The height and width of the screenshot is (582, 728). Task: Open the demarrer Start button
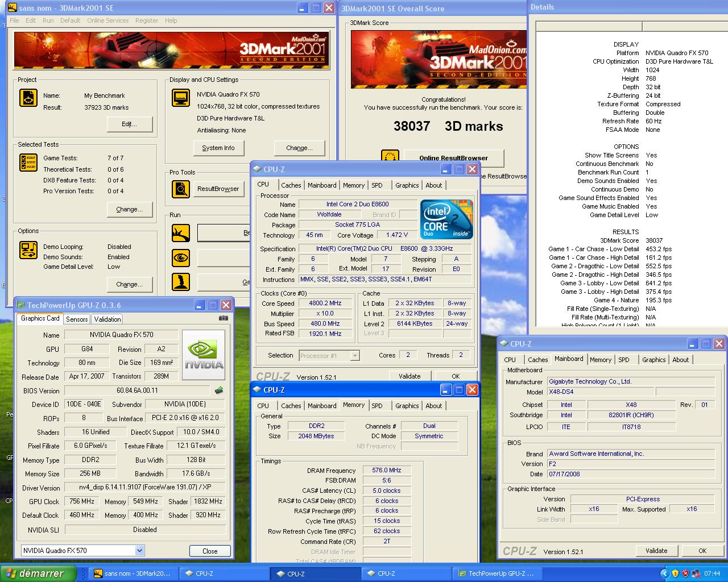[39, 573]
